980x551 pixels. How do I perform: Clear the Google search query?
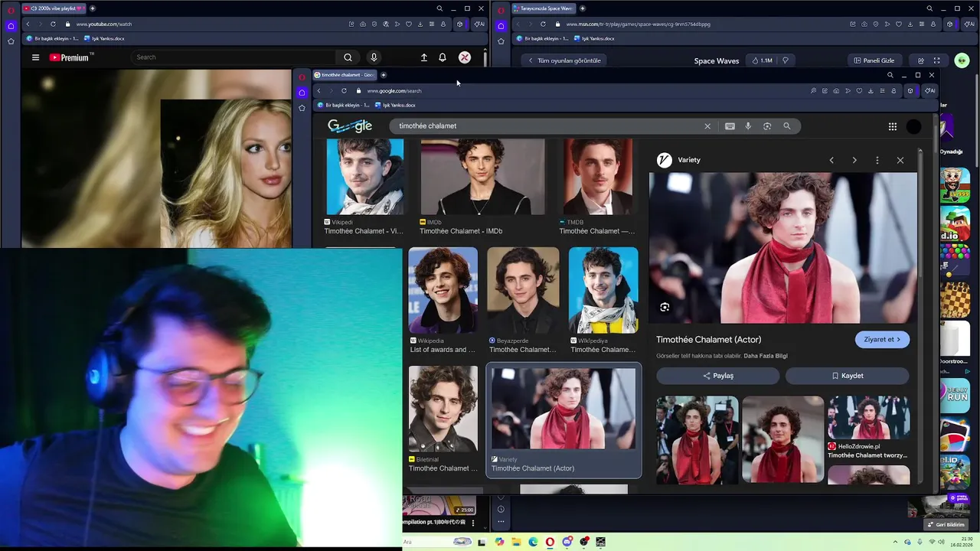coord(707,126)
